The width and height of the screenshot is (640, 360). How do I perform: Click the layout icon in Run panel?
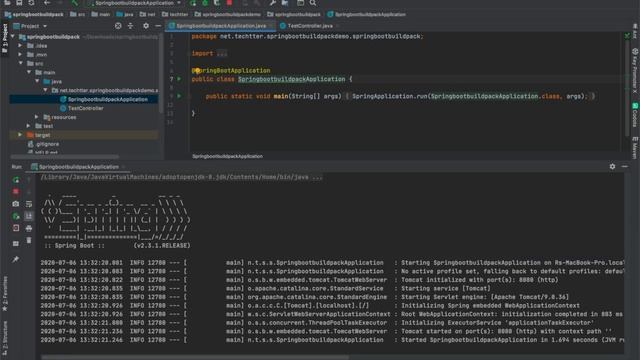(16, 244)
